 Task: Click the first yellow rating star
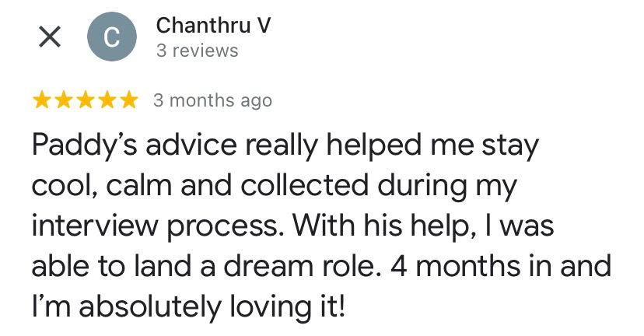(42, 100)
